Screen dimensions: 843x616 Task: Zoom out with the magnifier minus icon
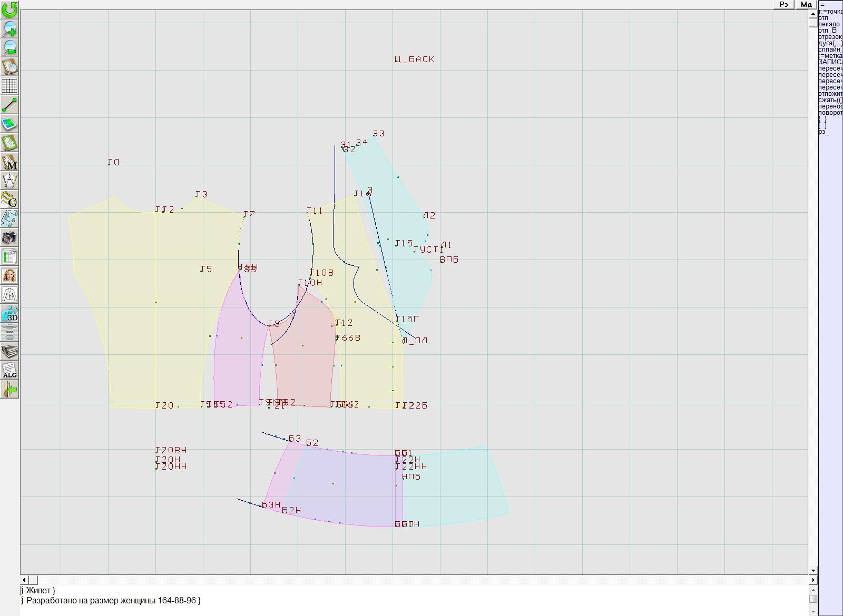(9, 48)
